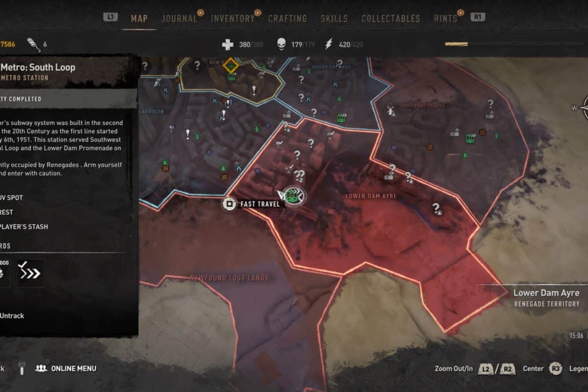
Task: Select the green metro icon in Muddy Grounds
Action: 342,118
